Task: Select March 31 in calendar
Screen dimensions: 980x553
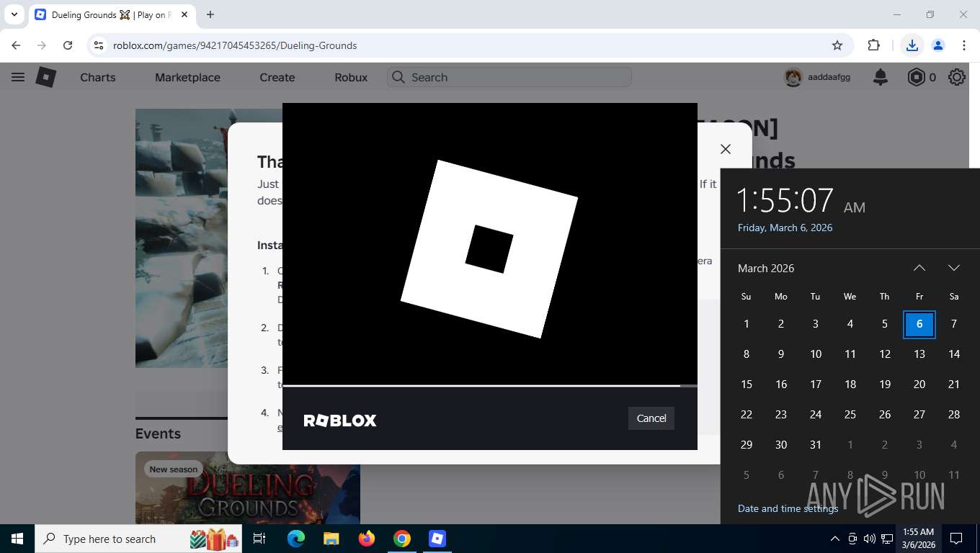Action: [x=816, y=445]
